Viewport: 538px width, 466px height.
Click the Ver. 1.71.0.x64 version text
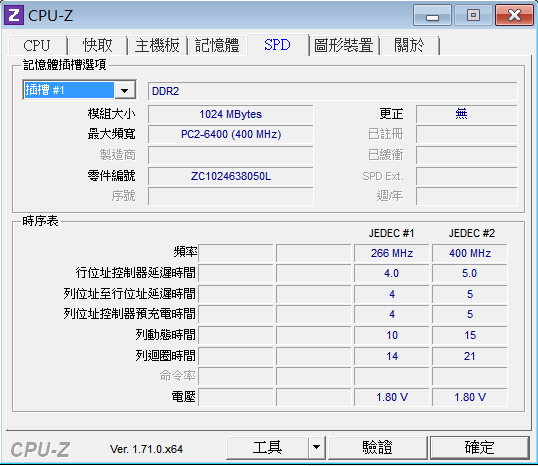point(146,449)
